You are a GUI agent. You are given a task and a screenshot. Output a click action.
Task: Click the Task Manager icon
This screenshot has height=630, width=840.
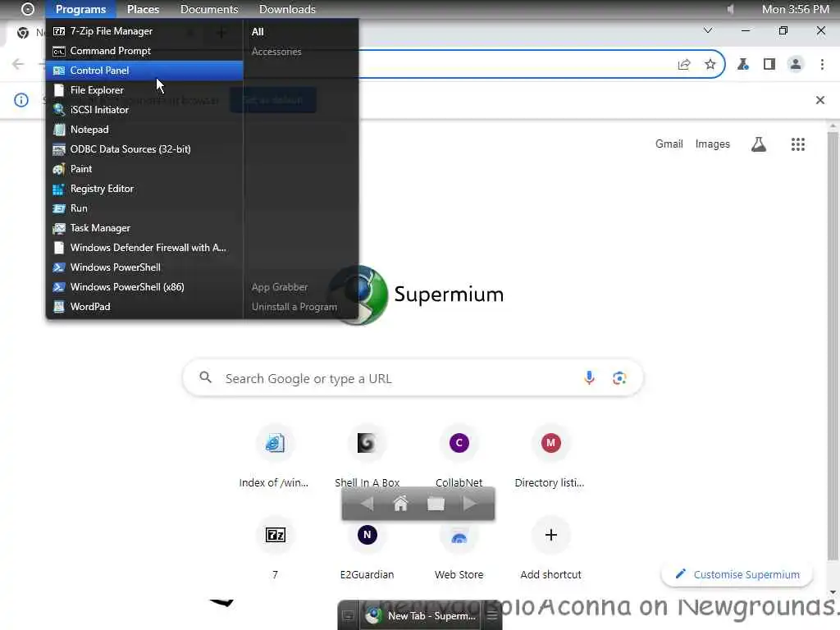pos(59,228)
